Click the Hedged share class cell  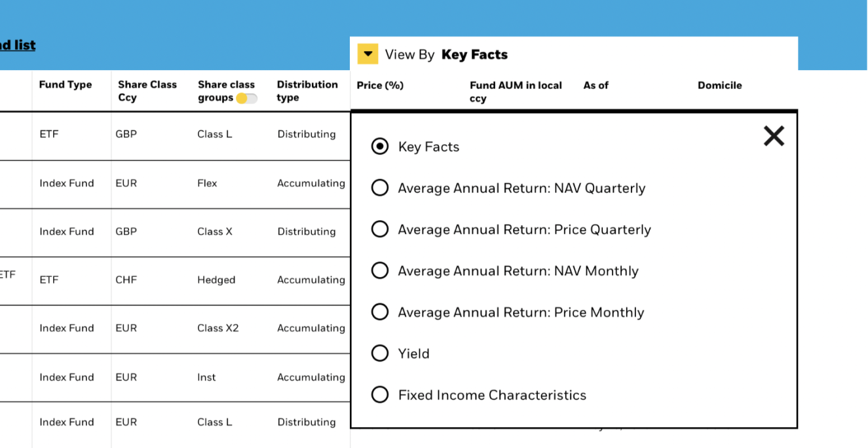(x=216, y=280)
